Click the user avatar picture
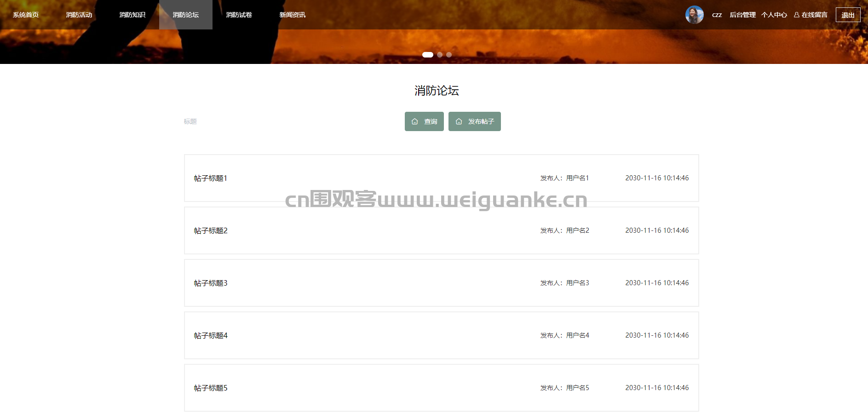This screenshot has height=414, width=868. point(695,15)
